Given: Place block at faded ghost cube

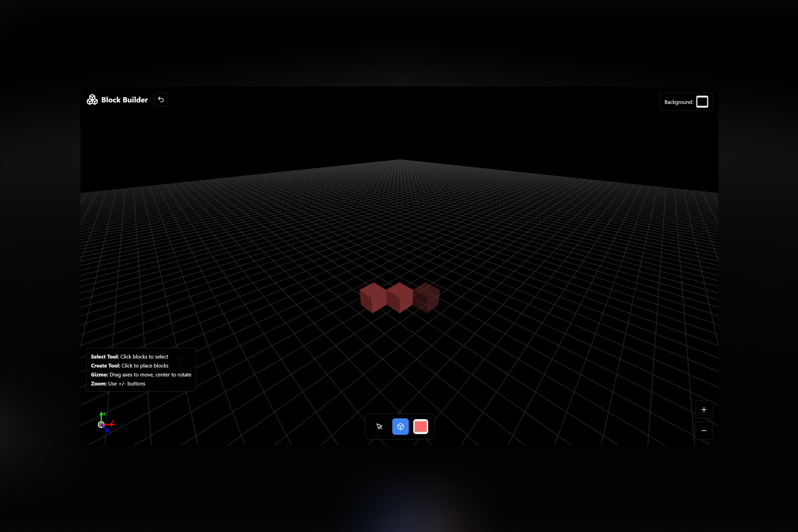Looking at the screenshot, I should (426, 297).
